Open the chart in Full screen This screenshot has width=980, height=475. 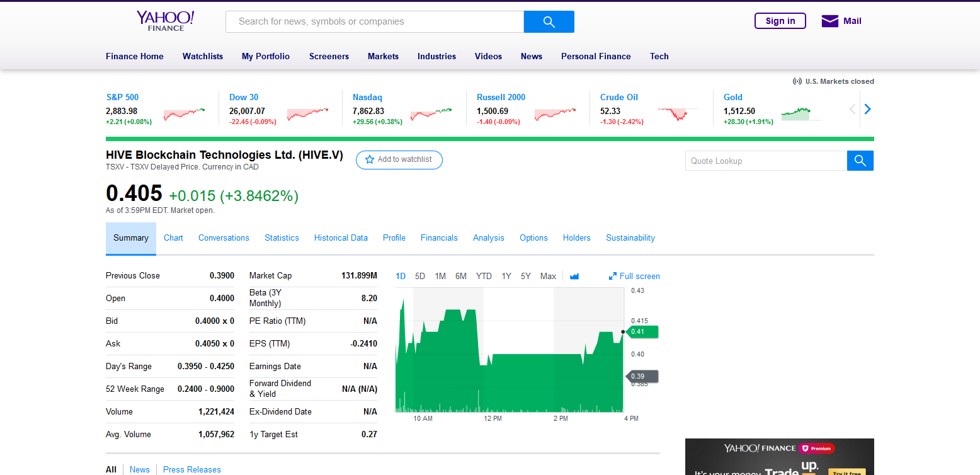(634, 276)
